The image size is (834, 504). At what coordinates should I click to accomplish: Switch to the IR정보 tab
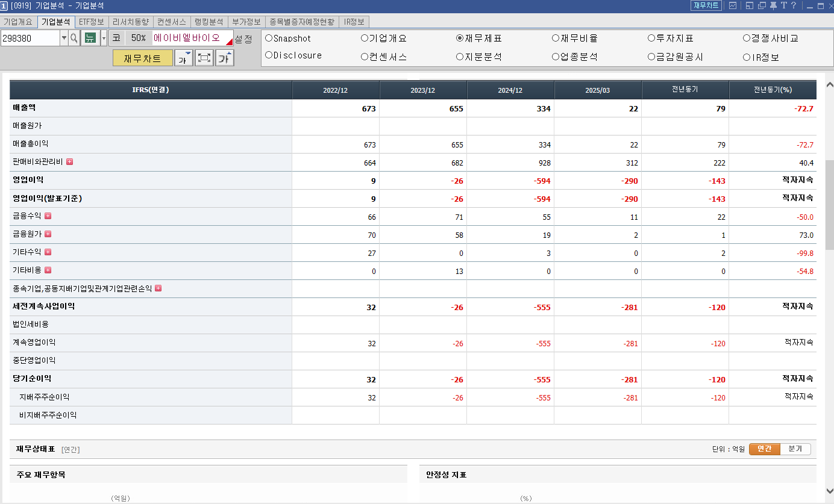[354, 22]
